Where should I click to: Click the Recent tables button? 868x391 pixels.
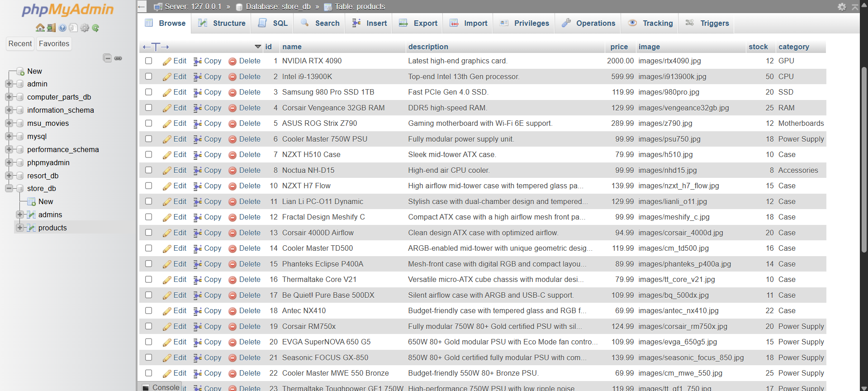20,43
